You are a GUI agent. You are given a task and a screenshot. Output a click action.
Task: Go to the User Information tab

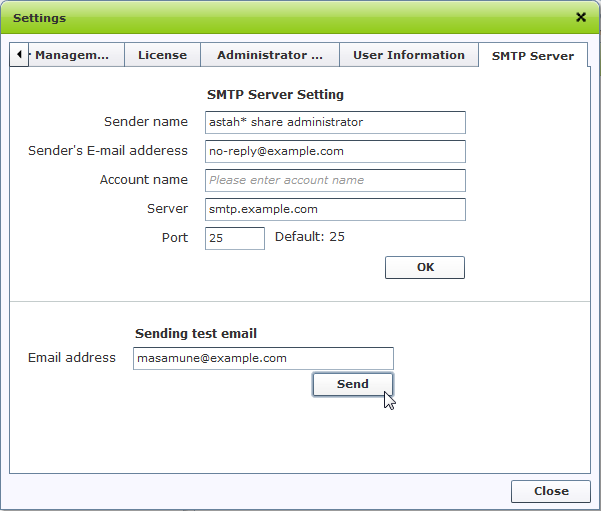[409, 55]
